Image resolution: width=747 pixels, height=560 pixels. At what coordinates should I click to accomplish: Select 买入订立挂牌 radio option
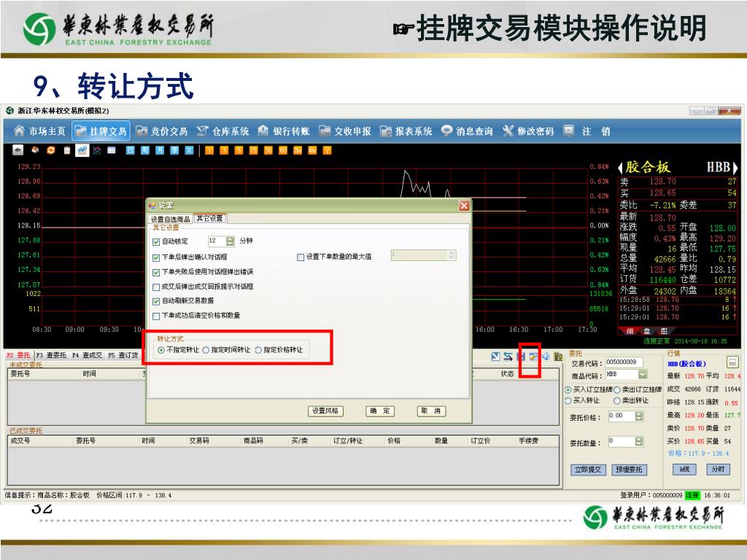(568, 389)
